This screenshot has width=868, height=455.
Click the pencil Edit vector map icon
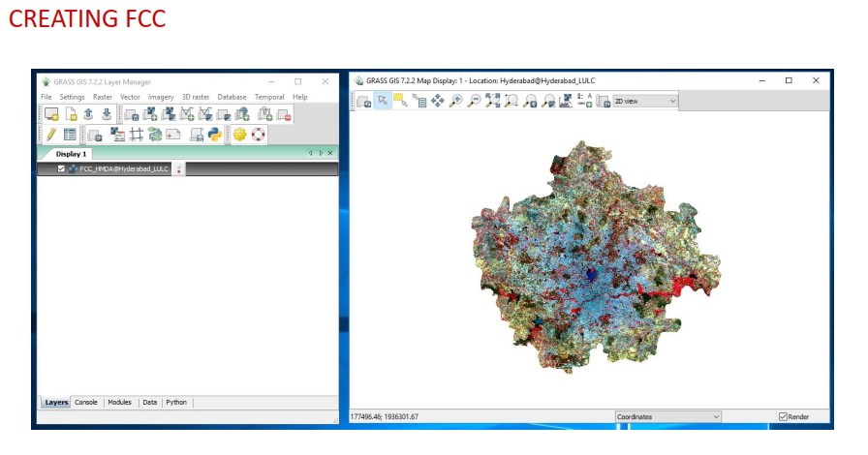coord(50,135)
